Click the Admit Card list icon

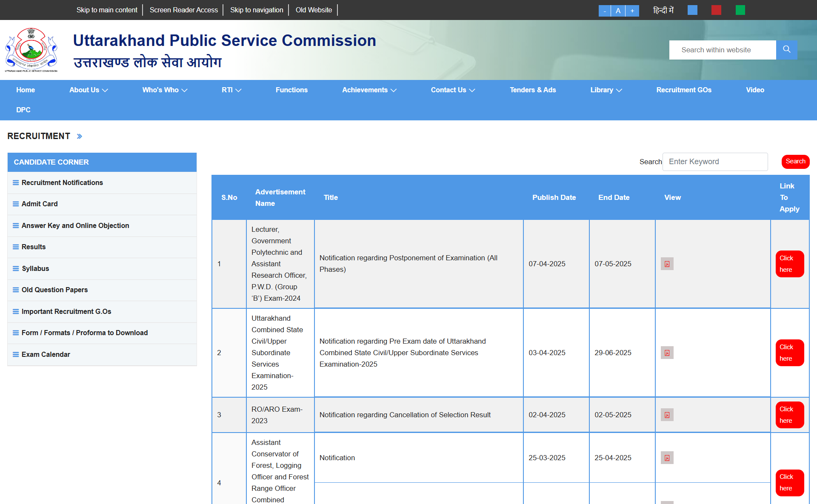point(16,204)
